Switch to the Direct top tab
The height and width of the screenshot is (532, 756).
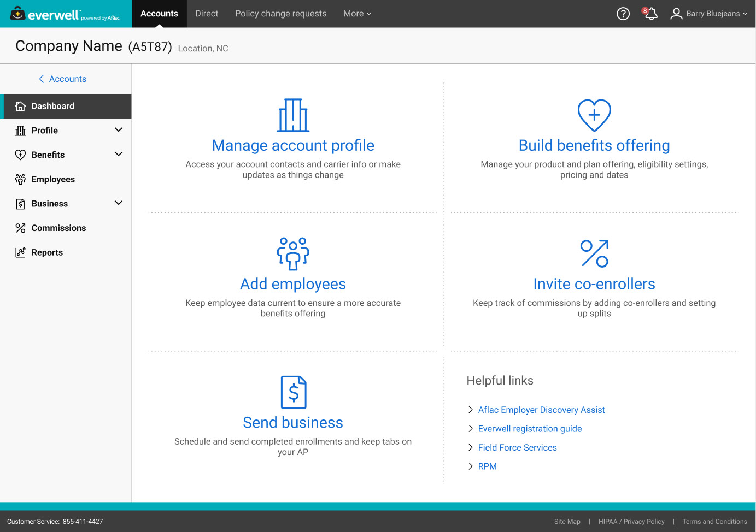coord(207,14)
